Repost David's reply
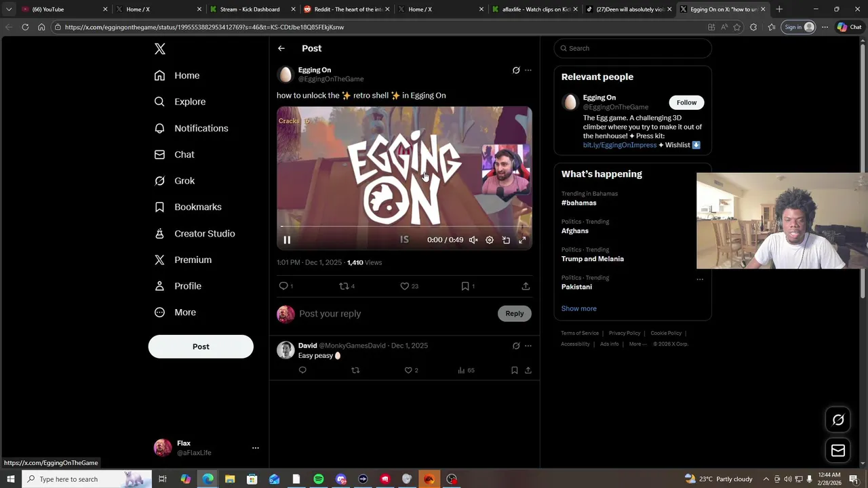 point(355,370)
